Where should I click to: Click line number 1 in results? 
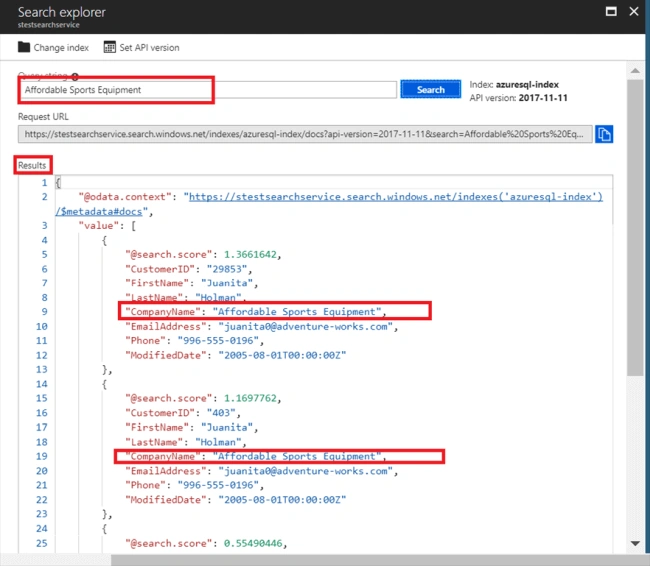click(x=44, y=182)
